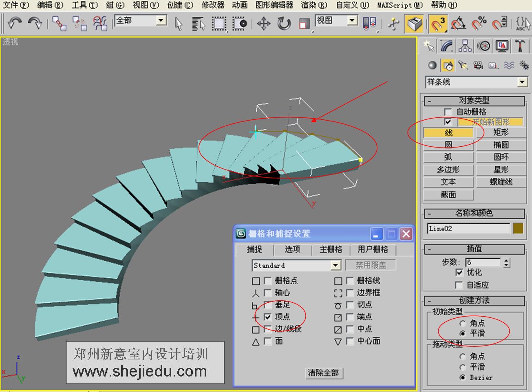This screenshot has width=532, height=392.
Task: Uncheck the 顶点 snap checkbox
Action: [268, 317]
